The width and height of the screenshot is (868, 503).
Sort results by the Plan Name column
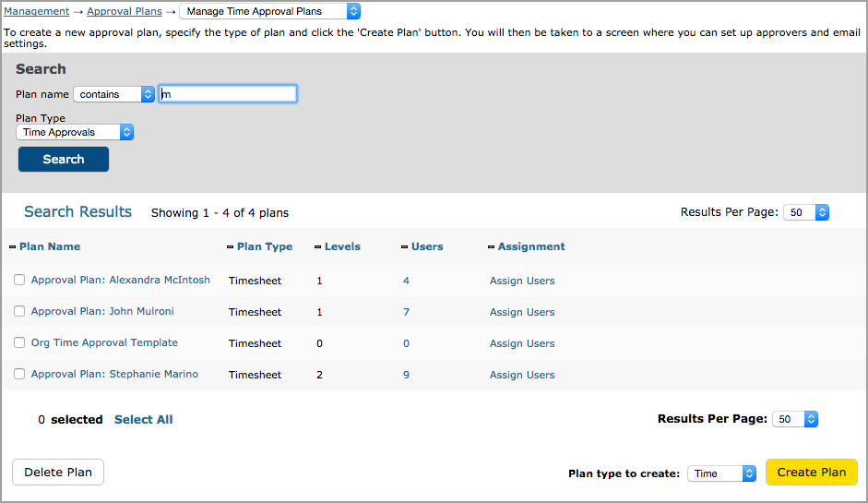coord(50,246)
